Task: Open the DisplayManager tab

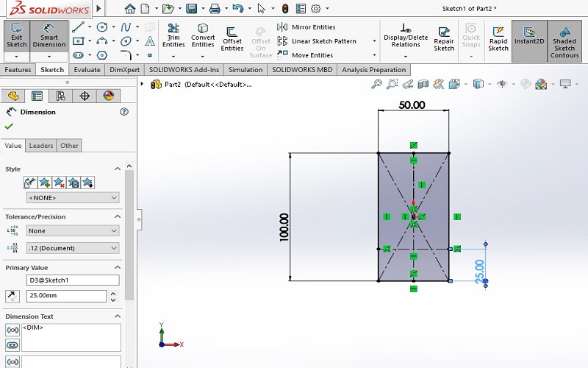Action: (x=108, y=96)
